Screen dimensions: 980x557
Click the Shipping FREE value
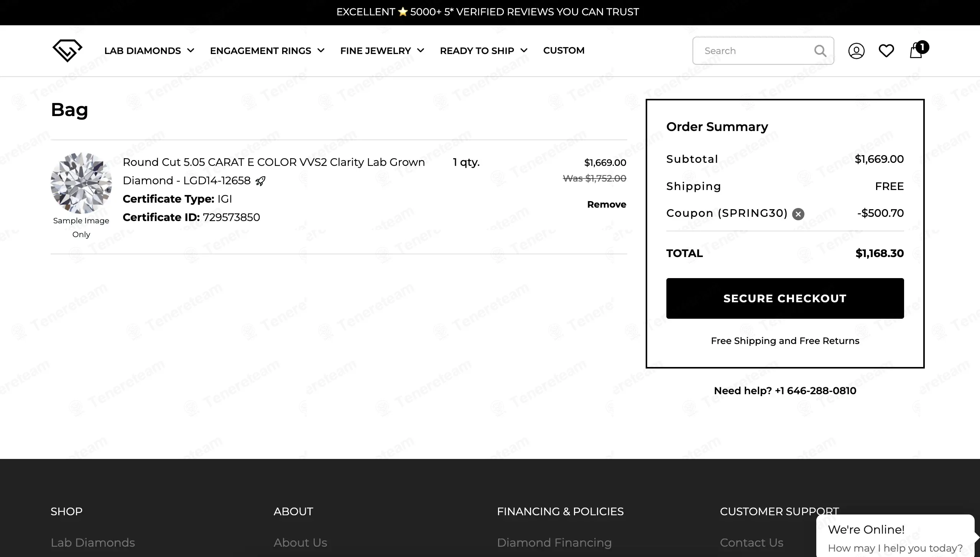(x=889, y=187)
